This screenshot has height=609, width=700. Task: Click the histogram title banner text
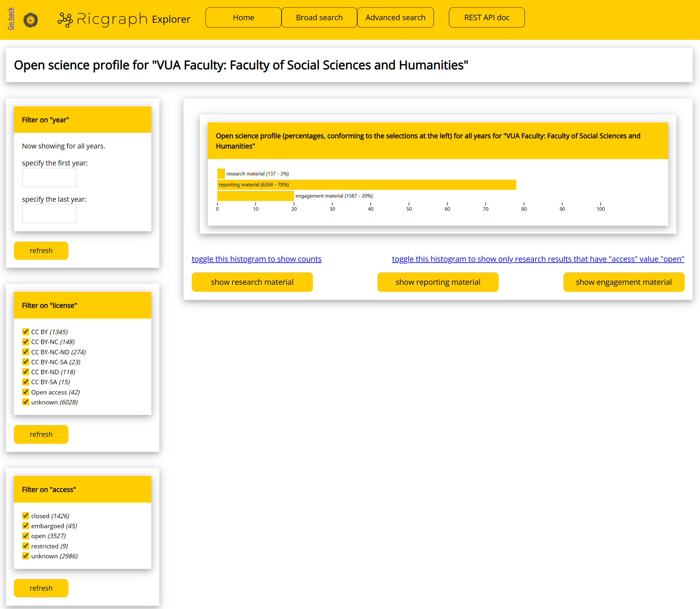pyautogui.click(x=428, y=141)
